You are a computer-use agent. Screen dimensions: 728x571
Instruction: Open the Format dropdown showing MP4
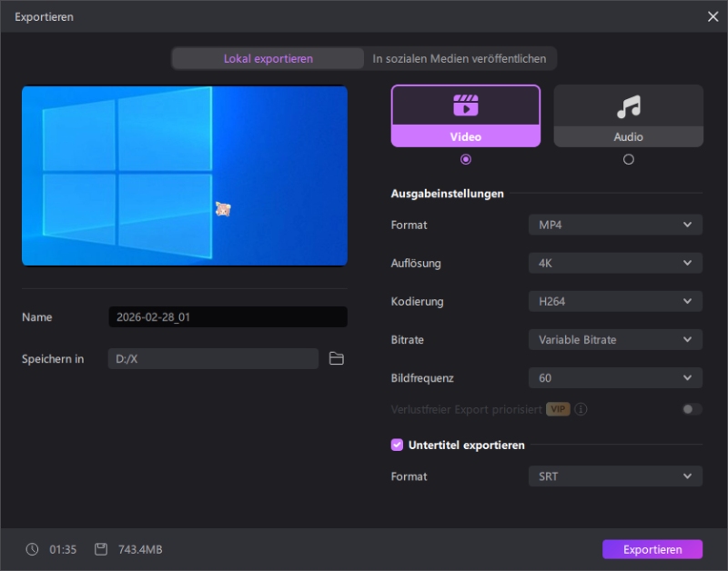click(615, 225)
